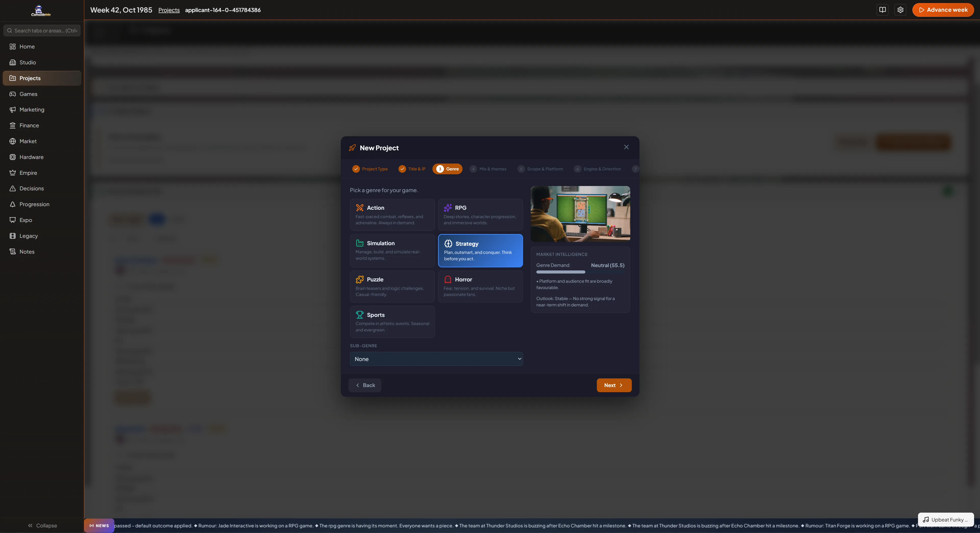Viewport: 980px width, 533px height.
Task: Click the Back button
Action: 365,385
